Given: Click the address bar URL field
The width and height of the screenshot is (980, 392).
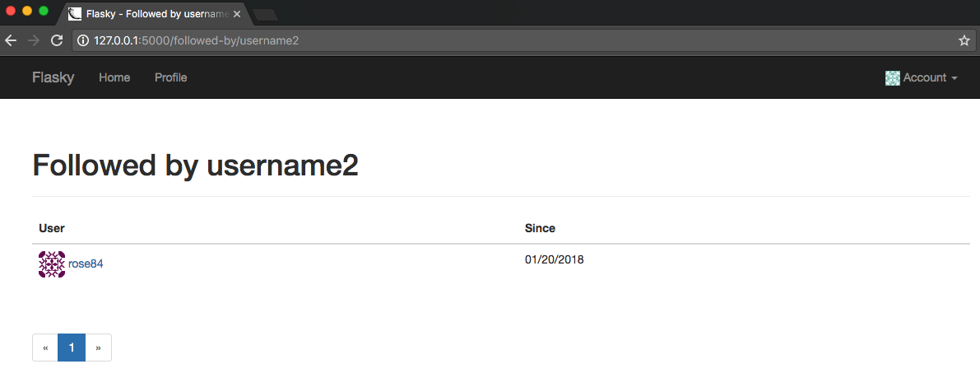Looking at the screenshot, I should click(494, 40).
